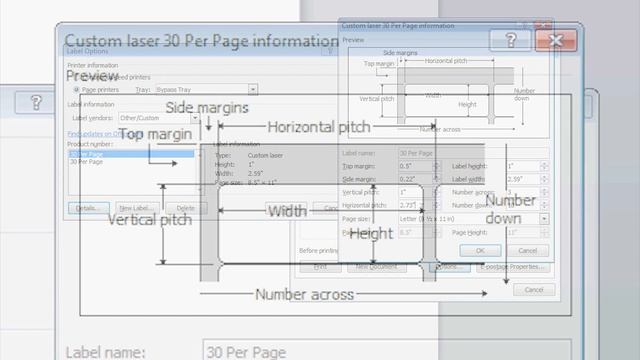Adjust the Side margin spinner arrows
The height and width of the screenshot is (360, 640).
[x=436, y=179]
